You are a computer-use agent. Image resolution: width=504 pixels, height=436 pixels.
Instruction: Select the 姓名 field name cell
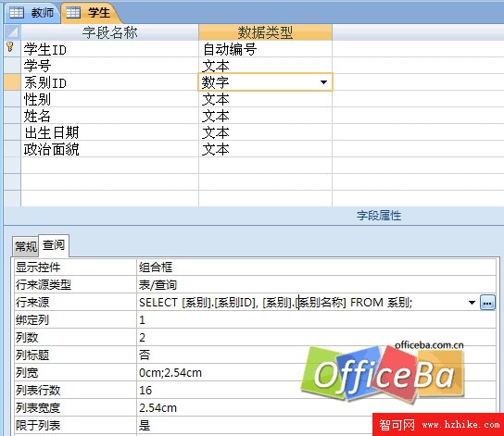[109, 116]
